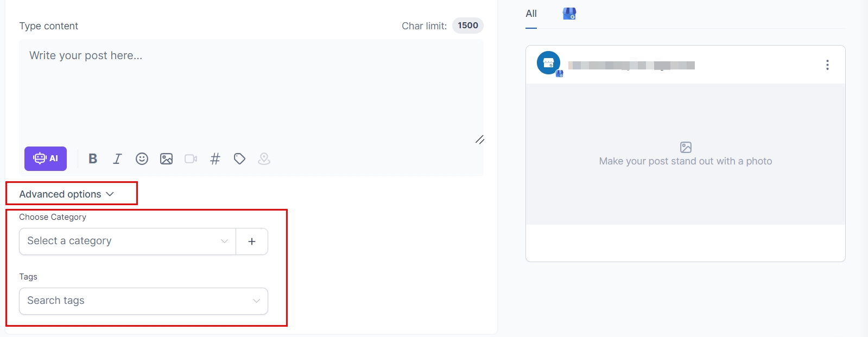The image size is (868, 337).
Task: Add a video to the post
Action: [x=191, y=158]
